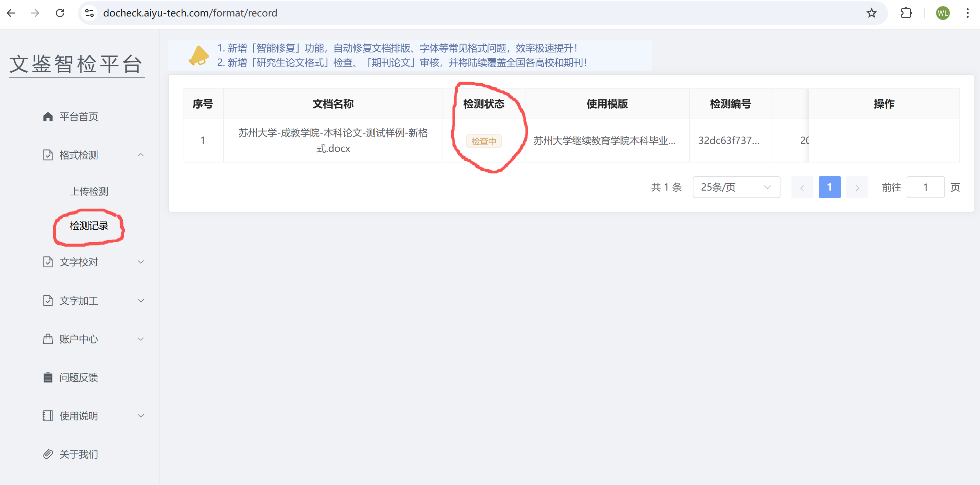This screenshot has height=485, width=980.
Task: Click the home icon beside 平台首页
Action: pyautogui.click(x=48, y=117)
